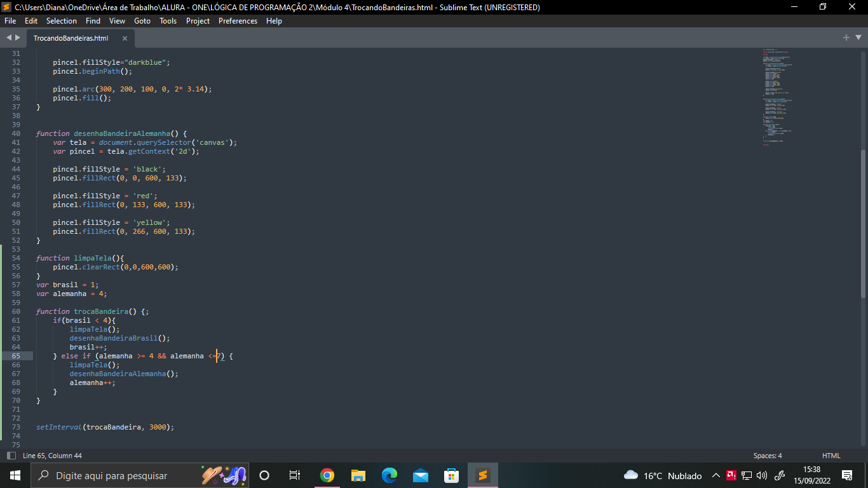Click 'var alemanha = 4;' line
Image resolution: width=868 pixels, height=488 pixels.
pyautogui.click(x=72, y=294)
